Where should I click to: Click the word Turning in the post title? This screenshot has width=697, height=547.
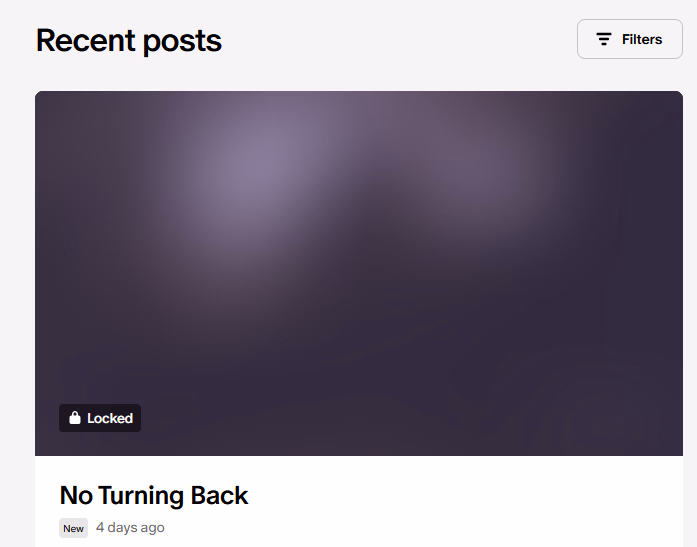click(x=141, y=496)
